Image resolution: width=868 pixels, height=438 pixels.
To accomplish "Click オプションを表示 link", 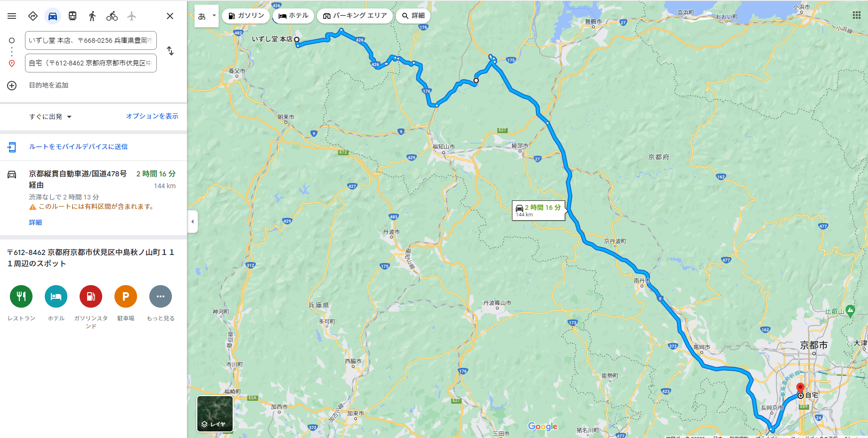I will tap(152, 116).
